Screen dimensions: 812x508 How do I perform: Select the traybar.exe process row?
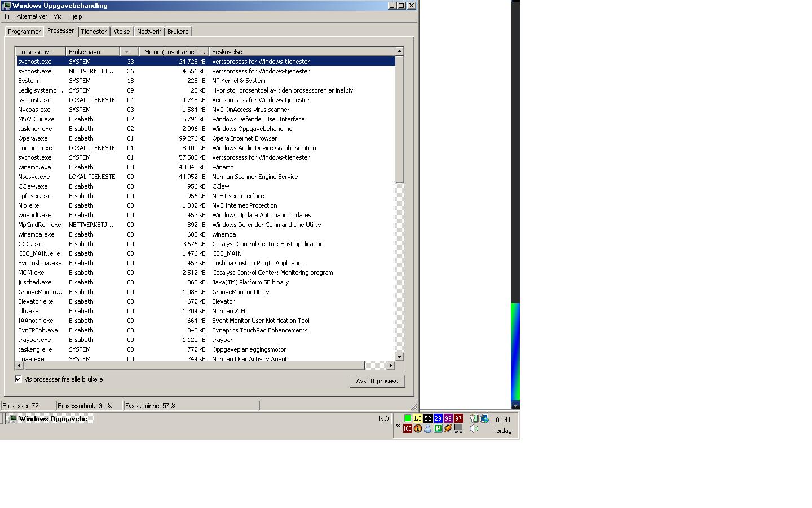pos(205,340)
